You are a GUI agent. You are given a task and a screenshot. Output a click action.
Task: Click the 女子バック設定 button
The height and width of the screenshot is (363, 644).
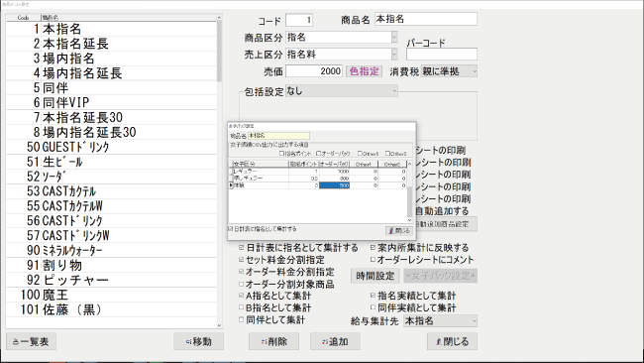(x=440, y=276)
